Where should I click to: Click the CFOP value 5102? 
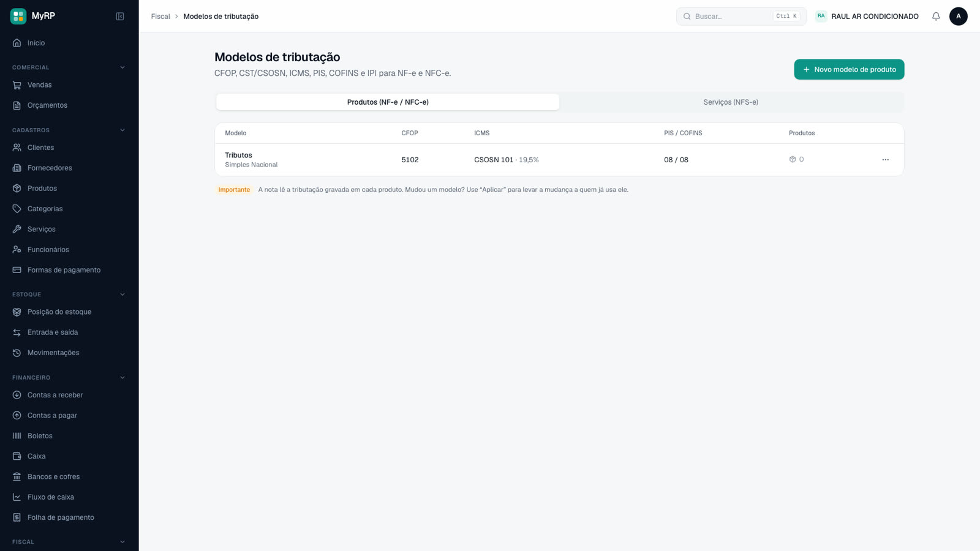[410, 160]
